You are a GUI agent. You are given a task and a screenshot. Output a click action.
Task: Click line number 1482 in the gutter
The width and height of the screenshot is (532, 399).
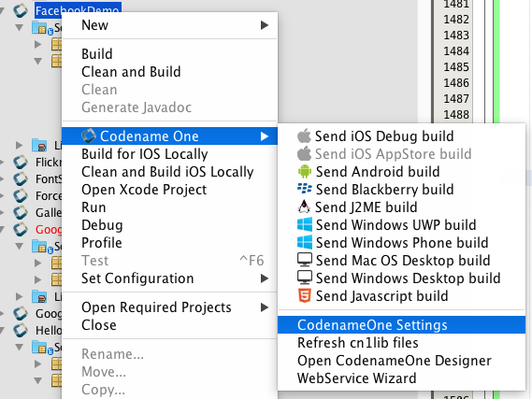456,19
